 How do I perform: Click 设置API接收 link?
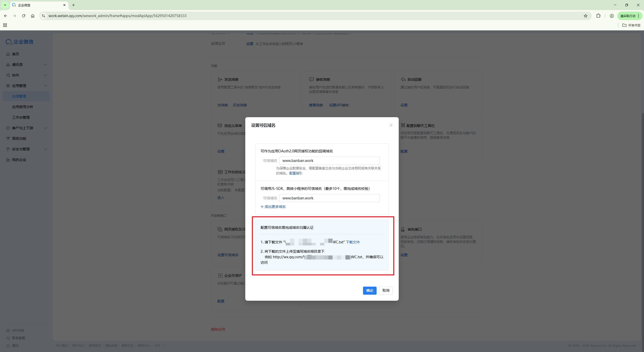pyautogui.click(x=339, y=105)
